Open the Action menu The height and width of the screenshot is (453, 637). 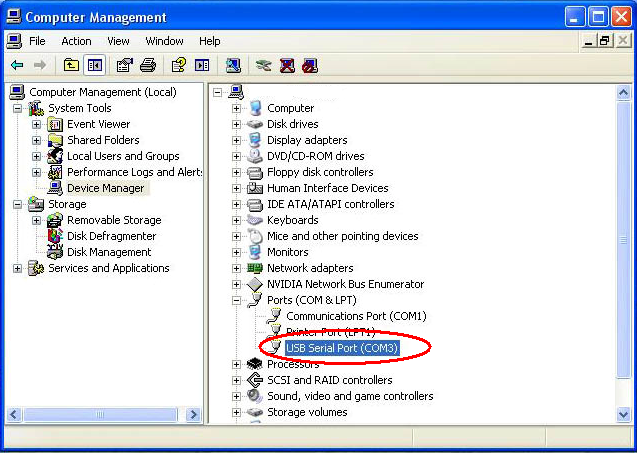pyautogui.click(x=76, y=41)
